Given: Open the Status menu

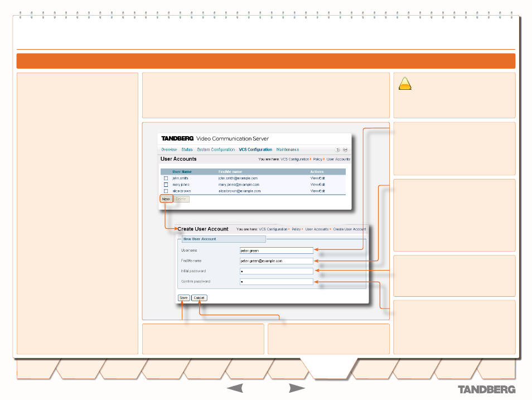Looking at the screenshot, I should click(187, 150).
